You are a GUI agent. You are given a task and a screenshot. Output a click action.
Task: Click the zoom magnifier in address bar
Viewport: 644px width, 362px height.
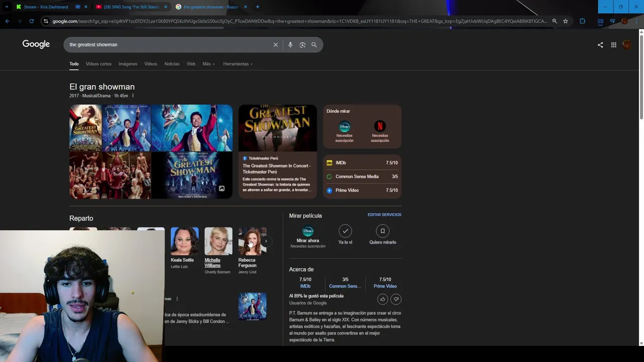[x=554, y=21]
